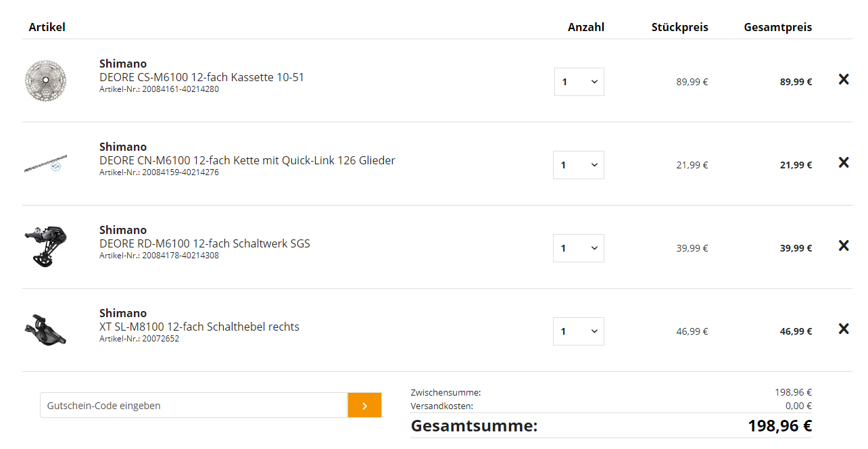Submit the Gutschein code with orange arrow

(x=364, y=406)
